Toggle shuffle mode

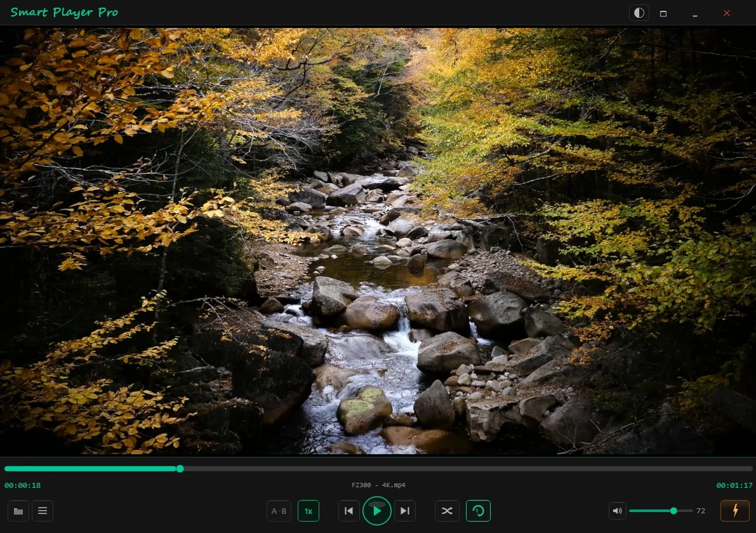coord(447,511)
